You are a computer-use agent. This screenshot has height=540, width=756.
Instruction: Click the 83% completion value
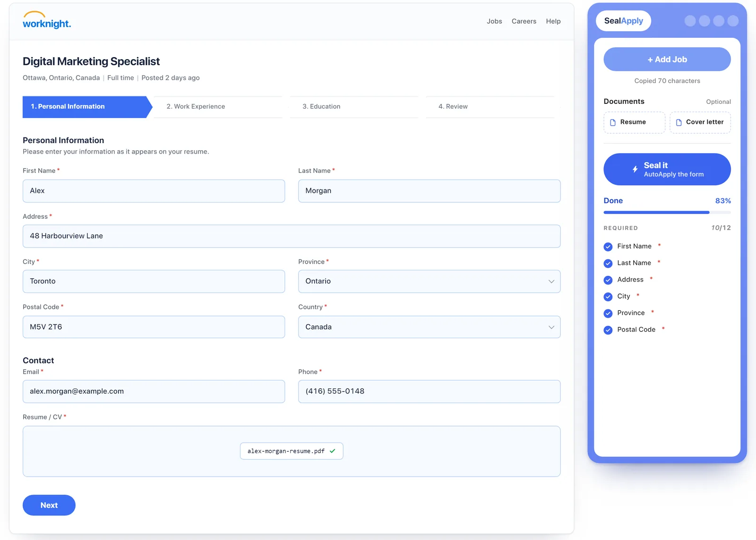coord(723,201)
